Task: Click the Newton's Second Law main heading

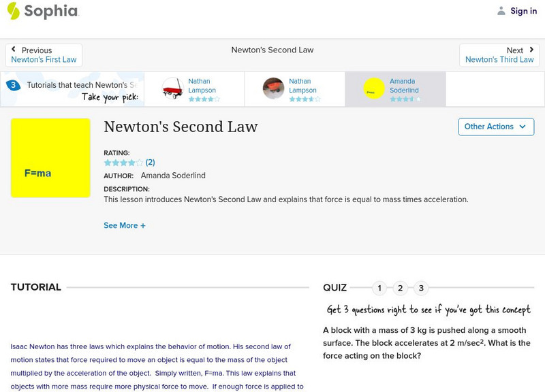Action: coord(181,127)
